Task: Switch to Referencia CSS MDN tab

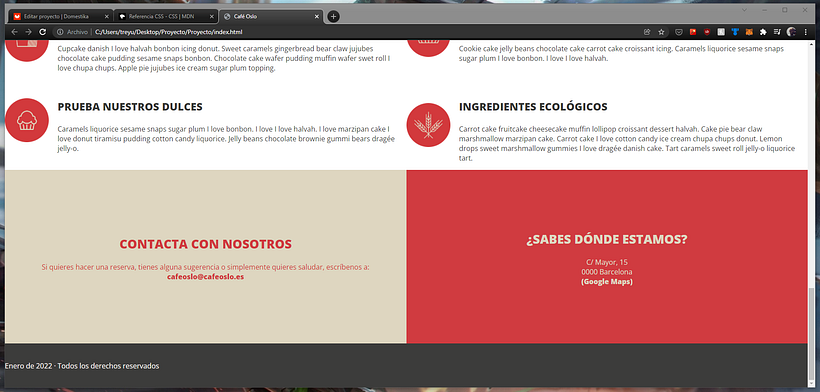Action: click(165, 16)
